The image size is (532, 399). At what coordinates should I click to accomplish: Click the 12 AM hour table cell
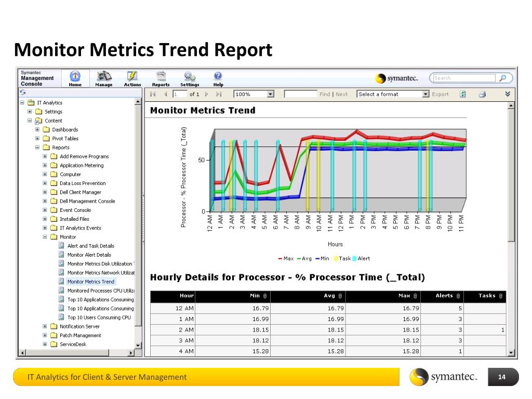[172, 308]
